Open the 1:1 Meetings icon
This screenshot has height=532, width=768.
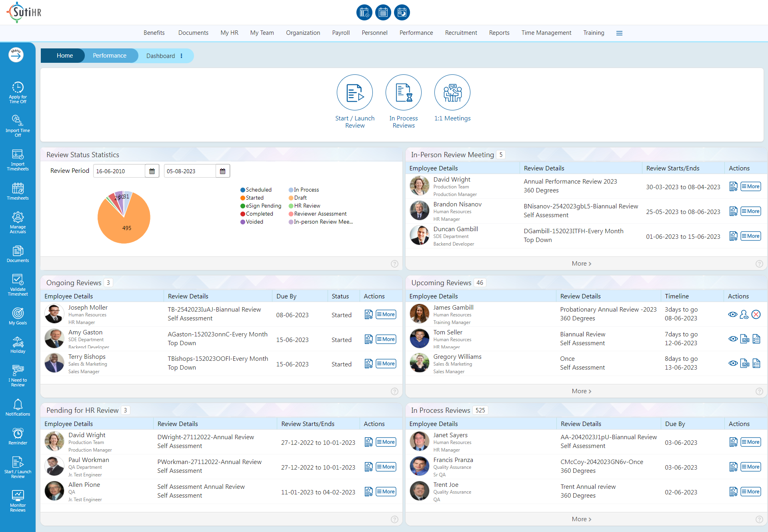pyautogui.click(x=452, y=92)
